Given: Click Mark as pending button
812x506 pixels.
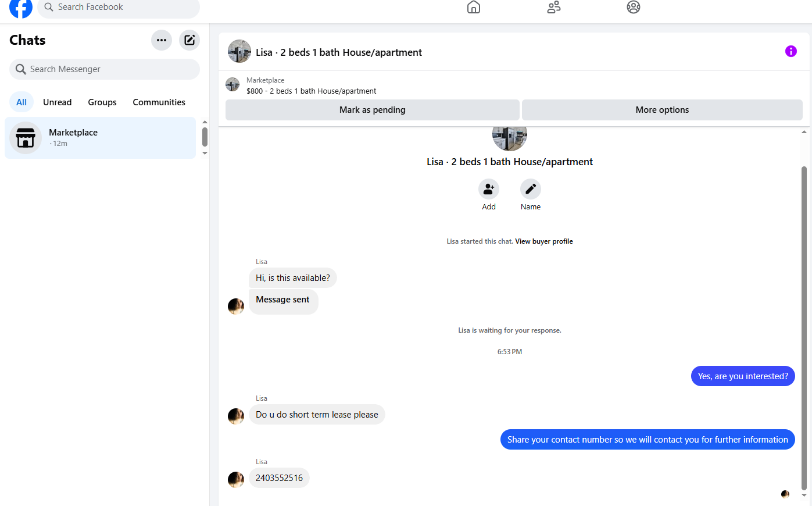Looking at the screenshot, I should tap(373, 110).
